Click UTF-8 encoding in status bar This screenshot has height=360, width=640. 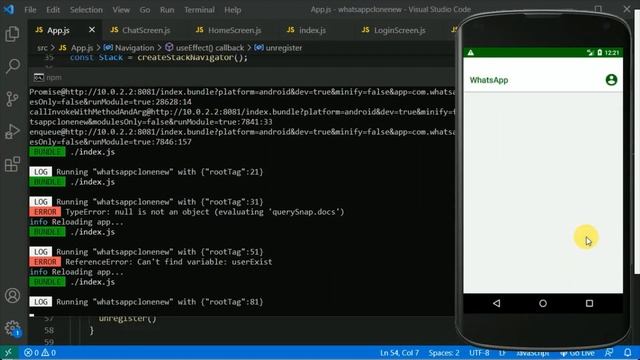coord(479,353)
